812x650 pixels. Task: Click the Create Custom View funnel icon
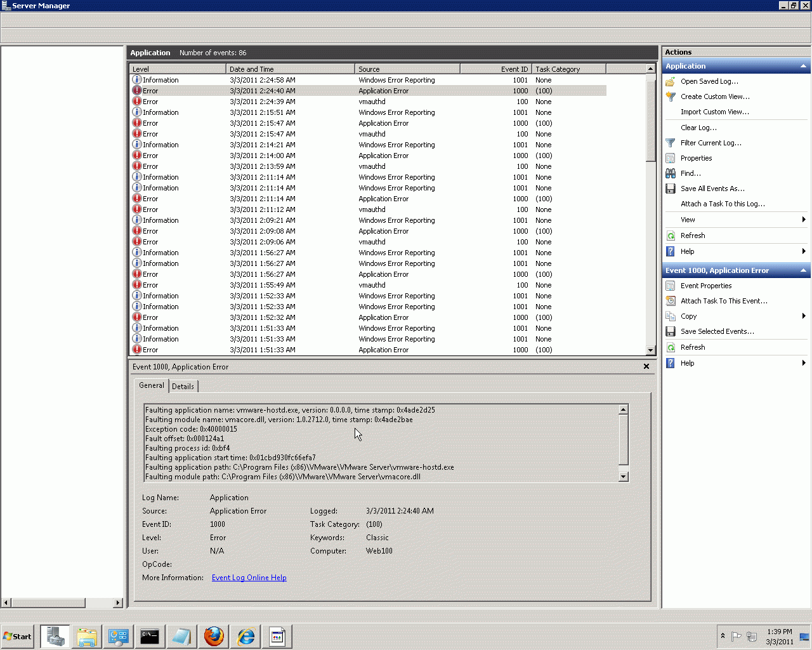(x=670, y=96)
